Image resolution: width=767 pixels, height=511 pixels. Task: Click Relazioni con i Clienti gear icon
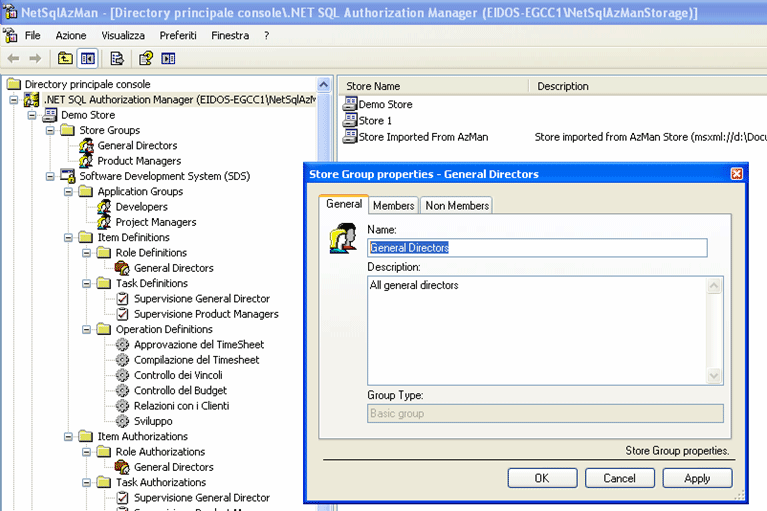click(122, 406)
